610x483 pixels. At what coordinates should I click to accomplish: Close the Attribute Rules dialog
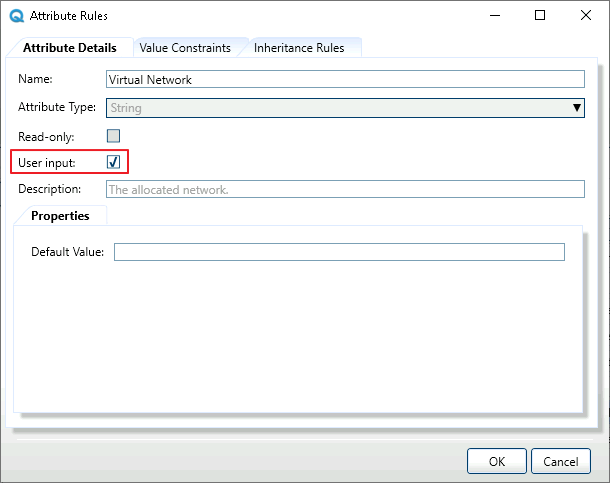[587, 16]
